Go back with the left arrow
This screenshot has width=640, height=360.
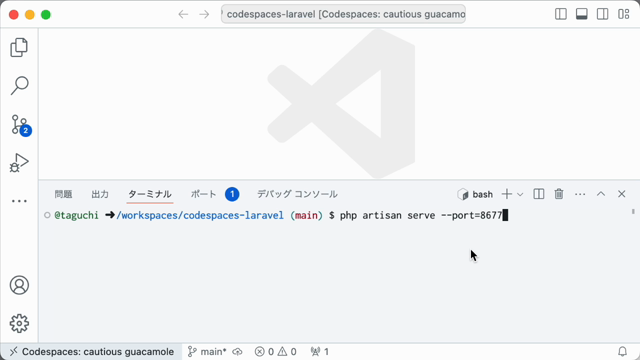[x=183, y=15]
